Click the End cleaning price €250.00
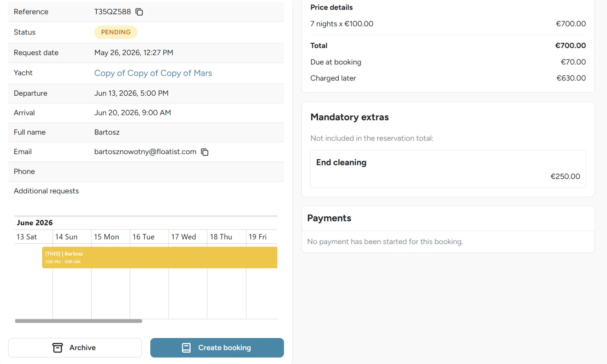 (x=565, y=176)
